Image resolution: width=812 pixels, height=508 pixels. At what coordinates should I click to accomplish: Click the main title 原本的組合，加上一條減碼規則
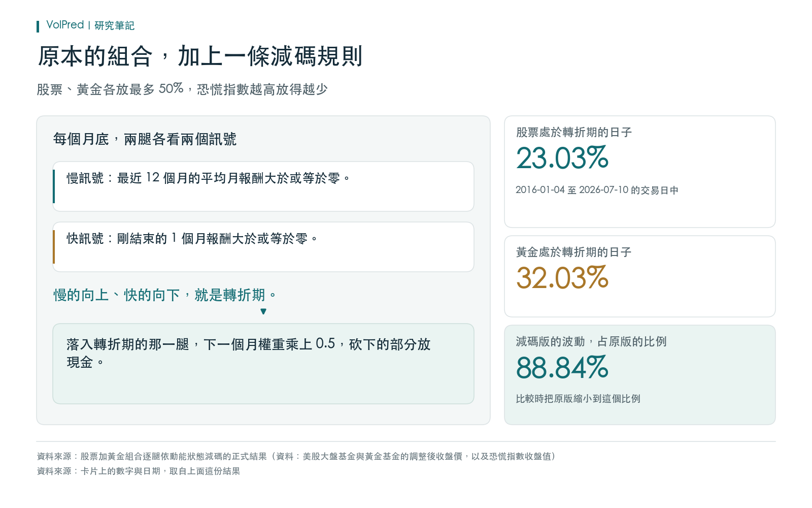coord(200,56)
